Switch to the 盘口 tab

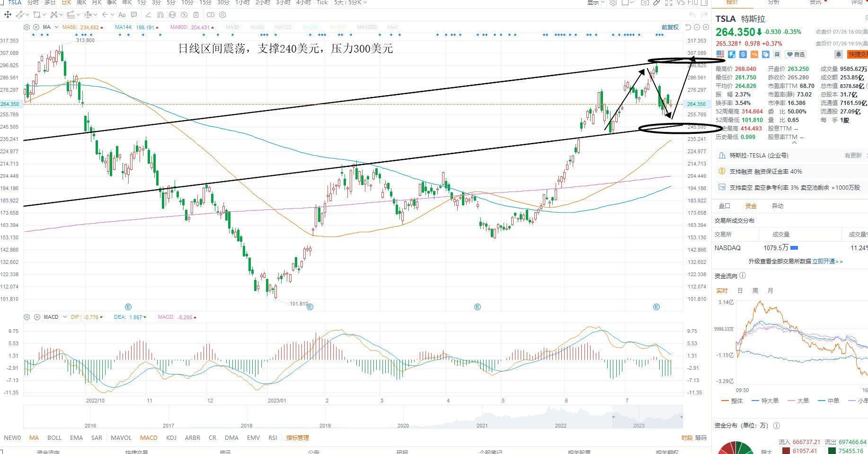click(725, 206)
